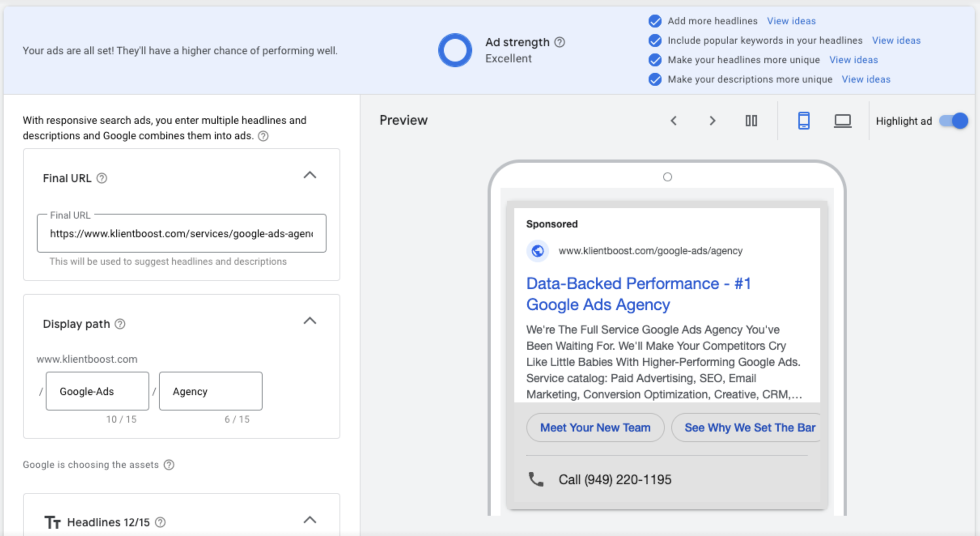Open Display path help icon
Screen dimensions: 980x536
tap(120, 324)
